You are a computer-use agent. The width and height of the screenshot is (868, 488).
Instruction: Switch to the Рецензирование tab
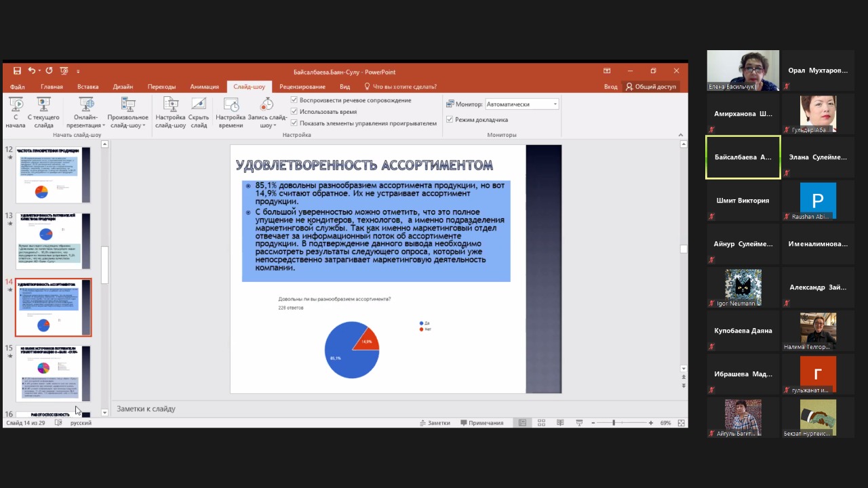(302, 87)
